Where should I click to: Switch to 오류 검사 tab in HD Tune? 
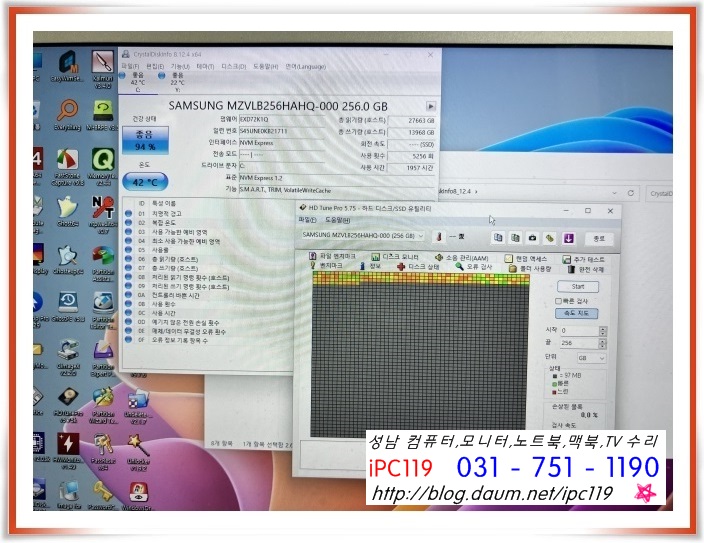coord(474,267)
